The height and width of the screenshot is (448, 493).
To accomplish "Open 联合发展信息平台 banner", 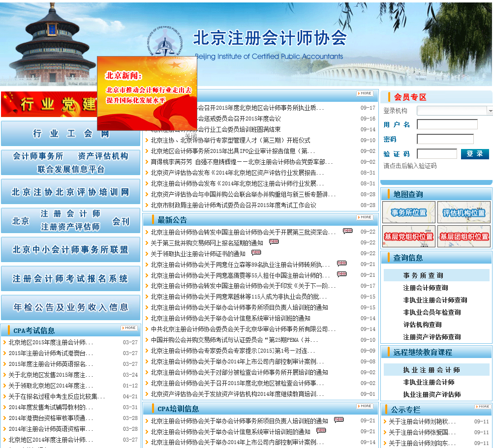I will pyautogui.click(x=70, y=162).
